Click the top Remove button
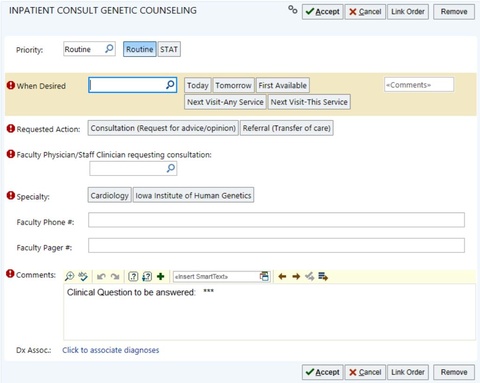The image size is (480, 383). pyautogui.click(x=454, y=12)
